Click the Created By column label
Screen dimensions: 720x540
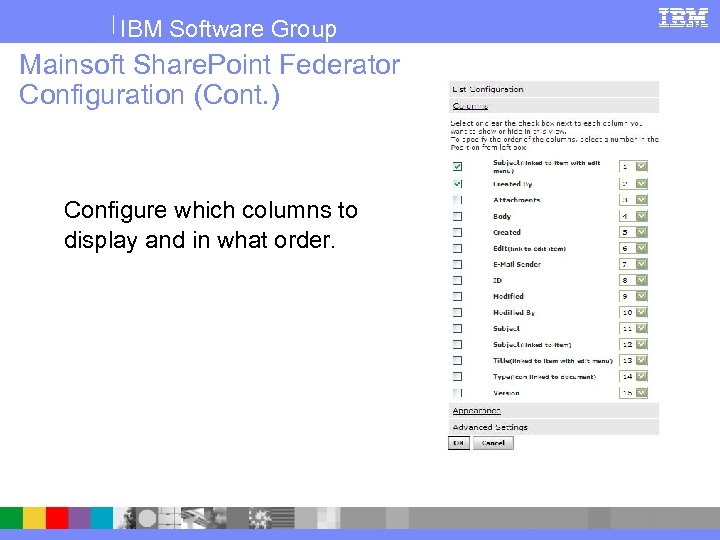[512, 184]
